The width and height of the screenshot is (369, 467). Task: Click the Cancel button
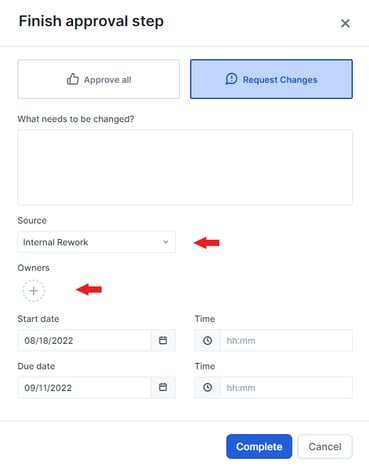325,447
